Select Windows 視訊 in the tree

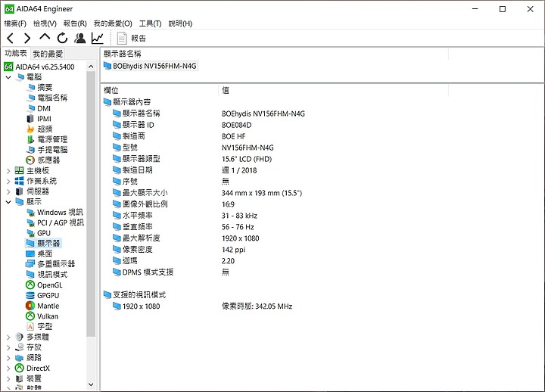[x=60, y=212]
